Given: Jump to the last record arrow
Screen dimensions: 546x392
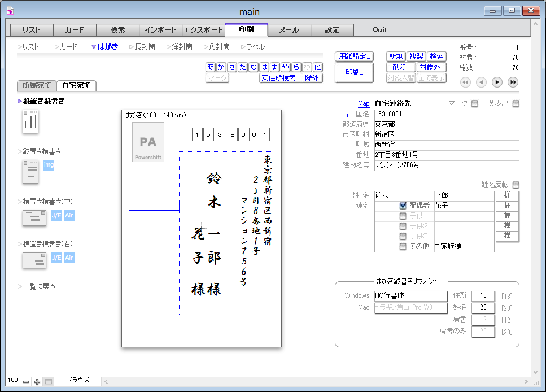Looking at the screenshot, I should (x=513, y=82).
